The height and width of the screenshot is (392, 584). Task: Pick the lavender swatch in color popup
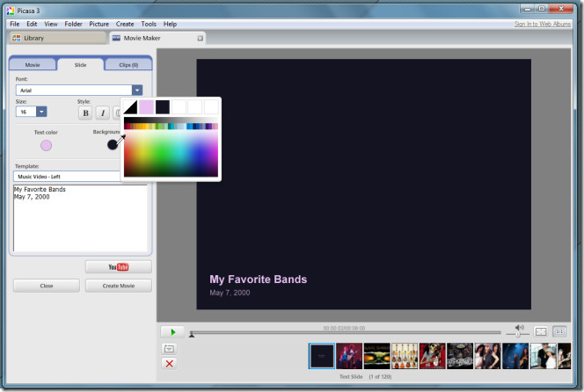tap(146, 107)
